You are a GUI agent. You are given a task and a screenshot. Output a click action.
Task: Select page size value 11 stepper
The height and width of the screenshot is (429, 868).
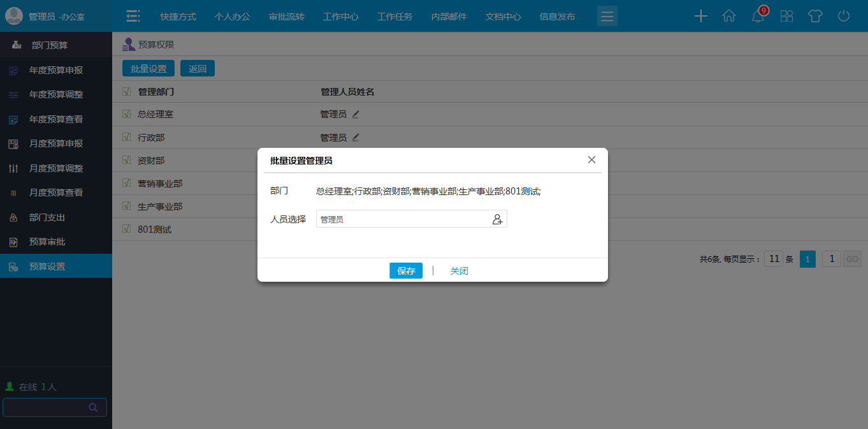point(774,259)
